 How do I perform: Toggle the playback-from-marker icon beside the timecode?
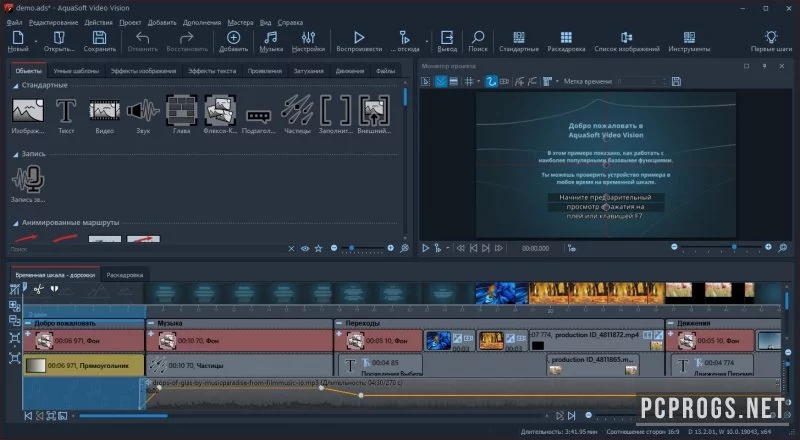point(571,248)
